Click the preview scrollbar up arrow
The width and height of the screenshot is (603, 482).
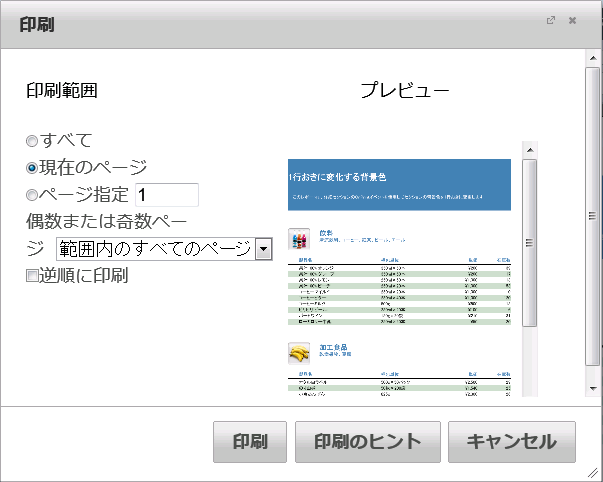(529, 148)
